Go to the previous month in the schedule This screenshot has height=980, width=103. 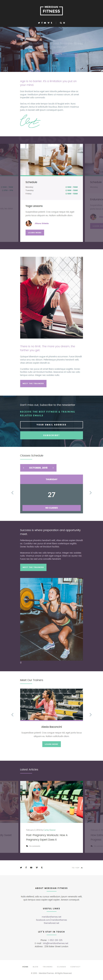[24, 468]
